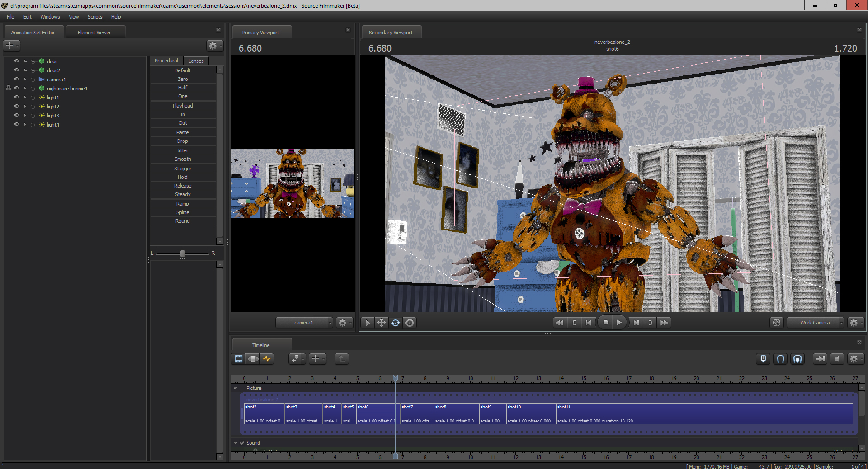
Task: Hide light3 in the list
Action: 17,115
